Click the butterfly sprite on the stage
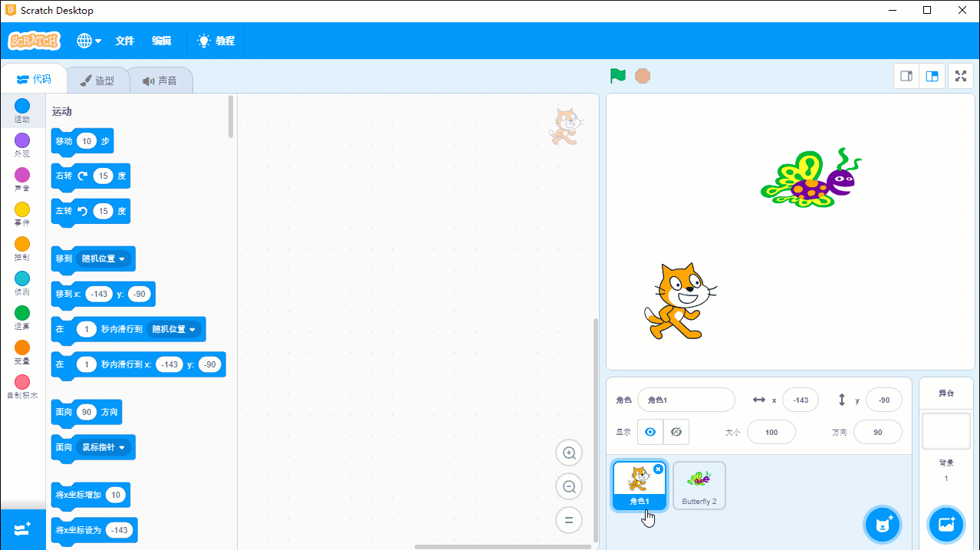Viewport: 980px width, 550px height. coord(811,179)
